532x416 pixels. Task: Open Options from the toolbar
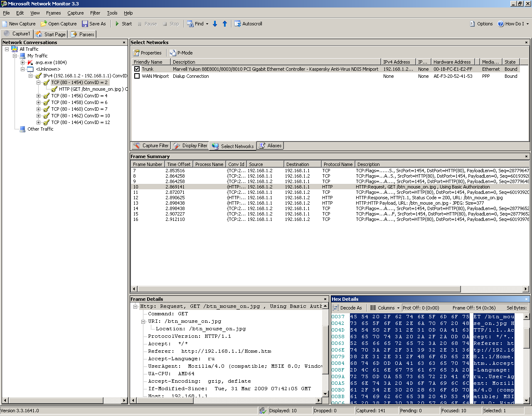coord(481,24)
